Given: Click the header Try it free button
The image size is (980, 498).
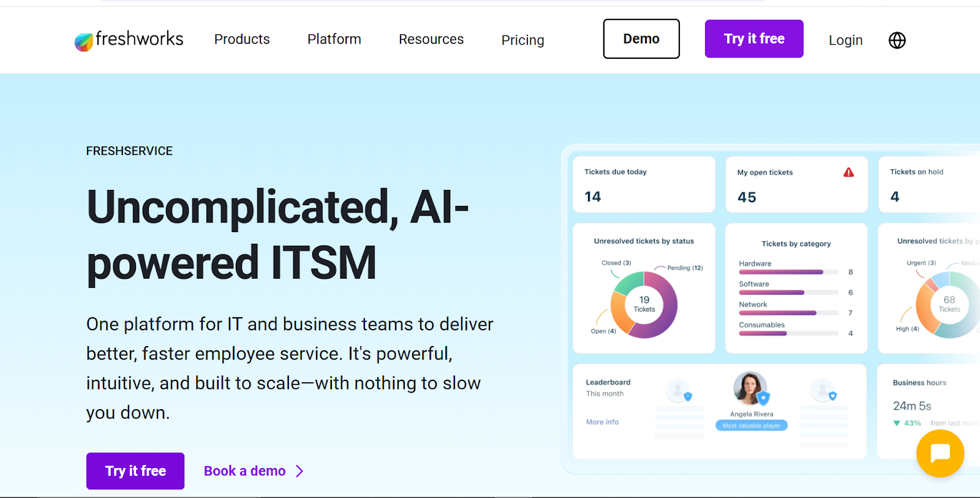Looking at the screenshot, I should (x=753, y=39).
